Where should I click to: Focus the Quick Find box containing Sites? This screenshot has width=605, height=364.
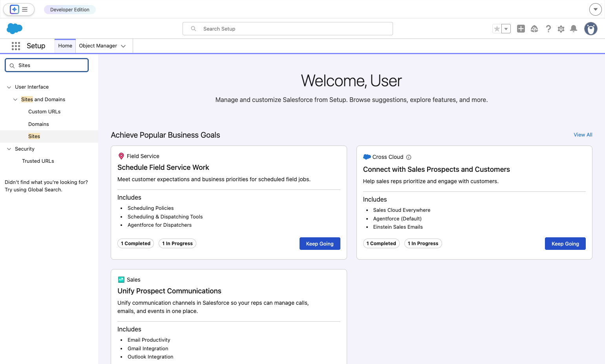point(47,66)
